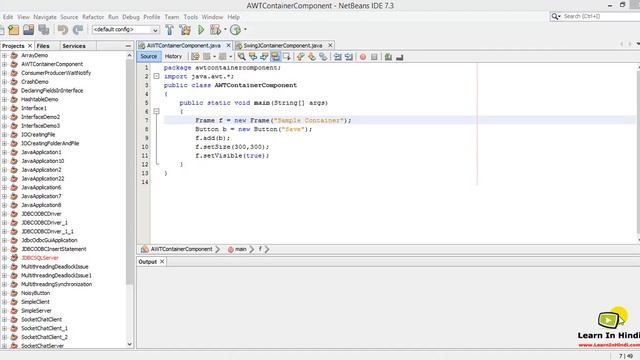The image size is (640, 360).
Task: Open the Tools menu
Action: (x=191, y=17)
